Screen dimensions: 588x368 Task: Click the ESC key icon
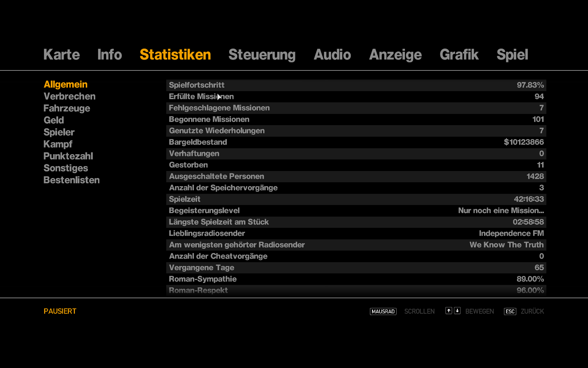(510, 311)
